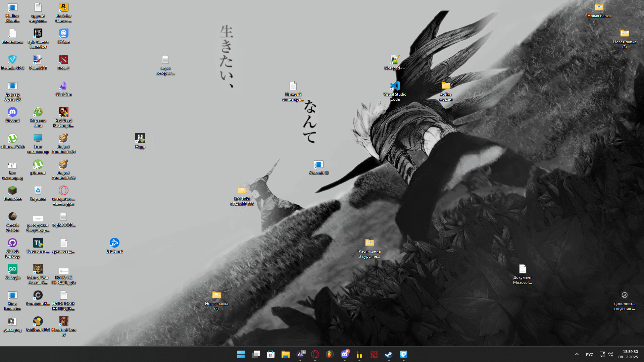Select the хойка модинг folder

[x=446, y=92]
